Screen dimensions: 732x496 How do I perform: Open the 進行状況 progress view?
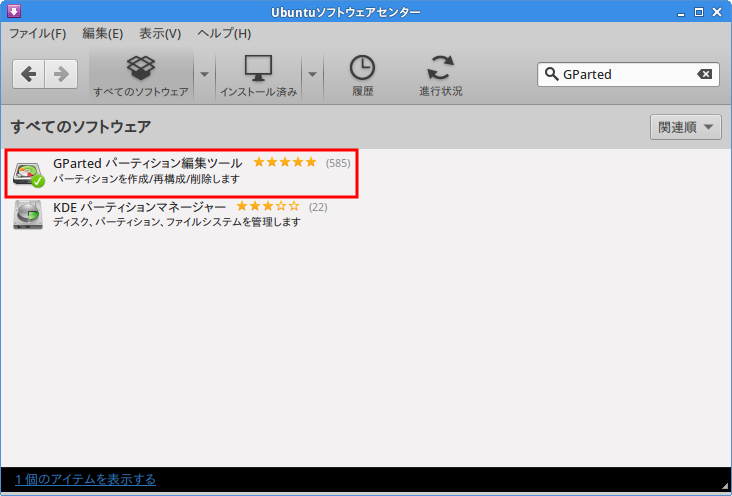pos(440,76)
